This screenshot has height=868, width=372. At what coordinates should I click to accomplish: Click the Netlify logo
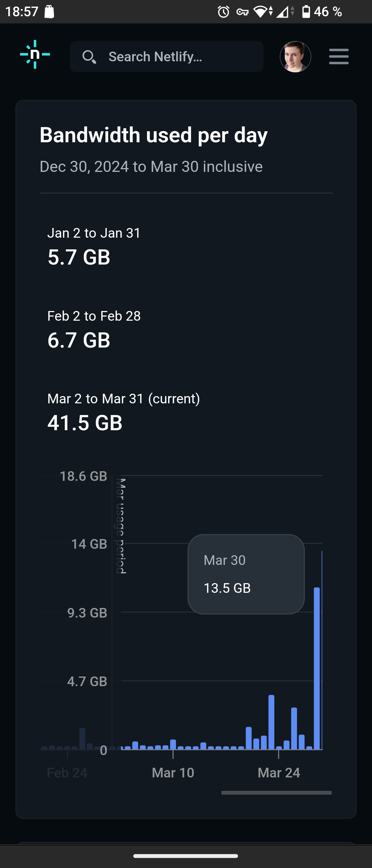[x=35, y=54]
